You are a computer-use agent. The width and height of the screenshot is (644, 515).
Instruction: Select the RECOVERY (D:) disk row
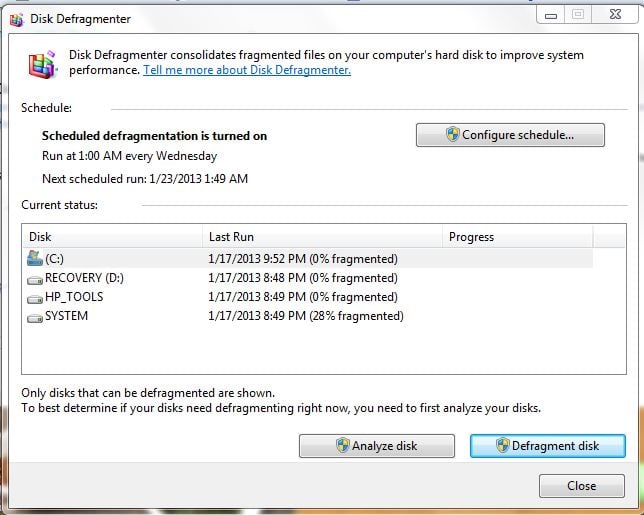tap(307, 278)
